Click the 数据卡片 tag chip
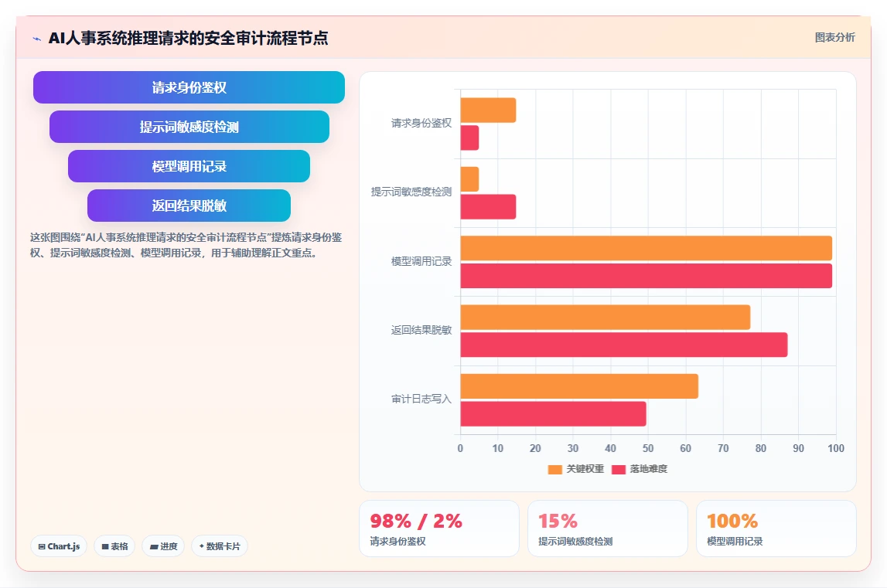 point(220,546)
